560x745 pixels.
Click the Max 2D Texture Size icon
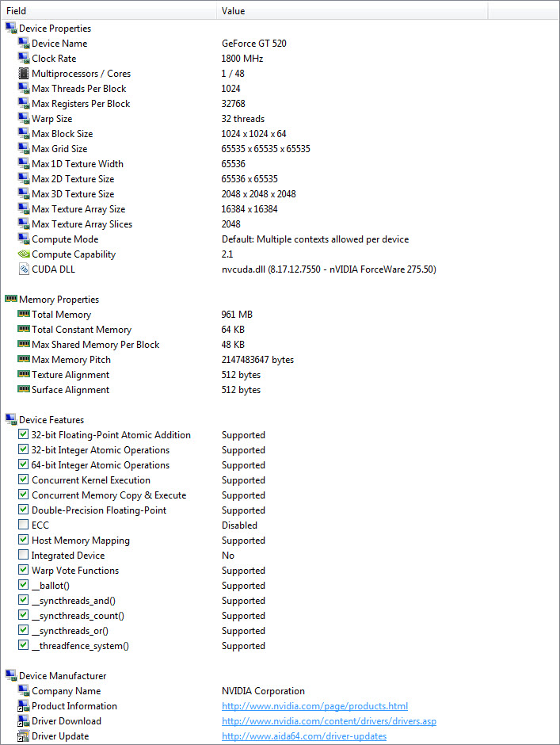tap(24, 178)
